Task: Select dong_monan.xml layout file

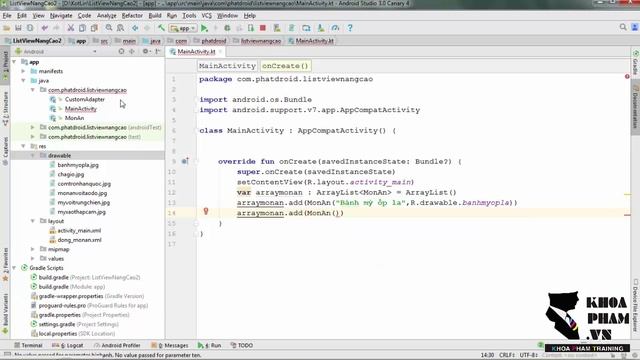Action: coord(80,240)
